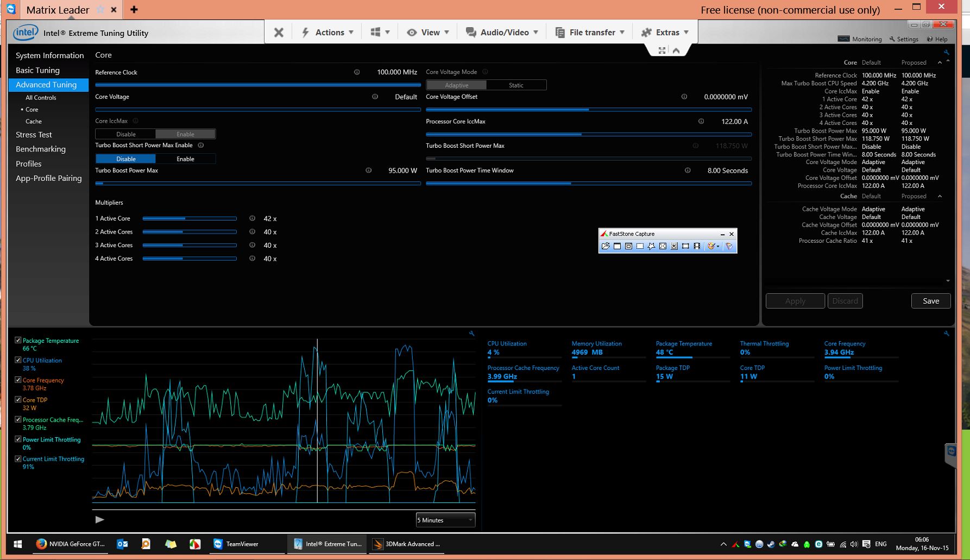Open Settings in Intel XTU header
Viewport: 970px width, 560px height.
click(x=904, y=39)
